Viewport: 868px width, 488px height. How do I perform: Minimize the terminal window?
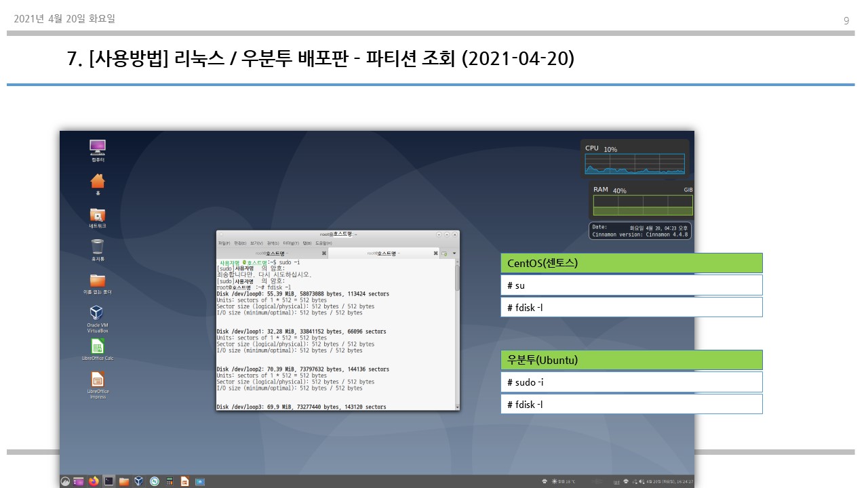point(439,235)
